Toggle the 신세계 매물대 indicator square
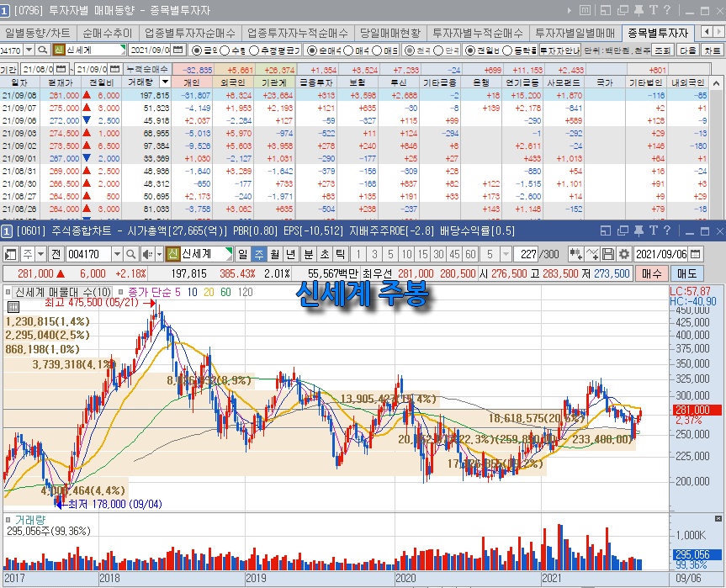This screenshot has height=588, width=726. 8,292
